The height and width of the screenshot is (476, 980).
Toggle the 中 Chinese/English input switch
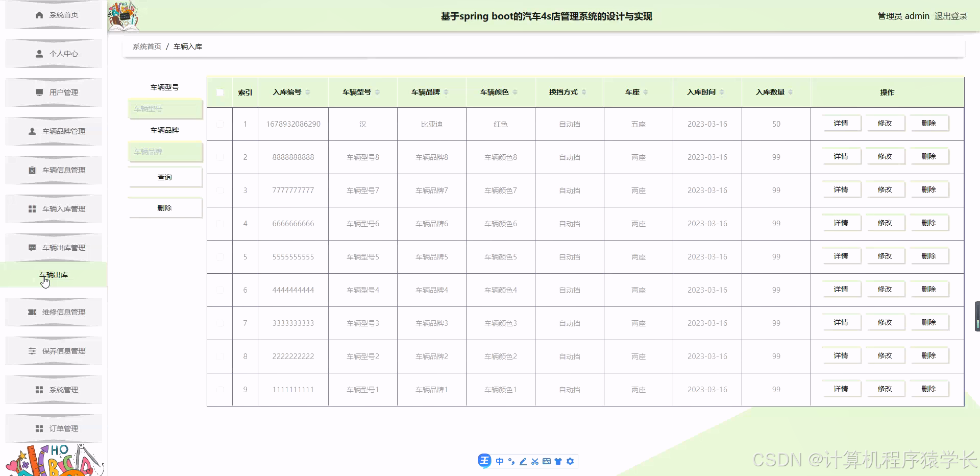[500, 461]
